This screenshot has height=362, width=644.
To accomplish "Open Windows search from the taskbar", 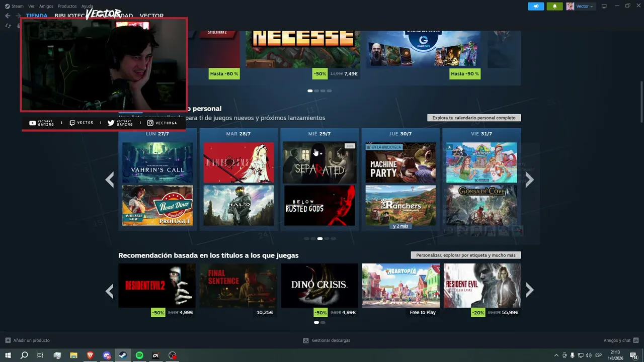I will click(x=24, y=355).
